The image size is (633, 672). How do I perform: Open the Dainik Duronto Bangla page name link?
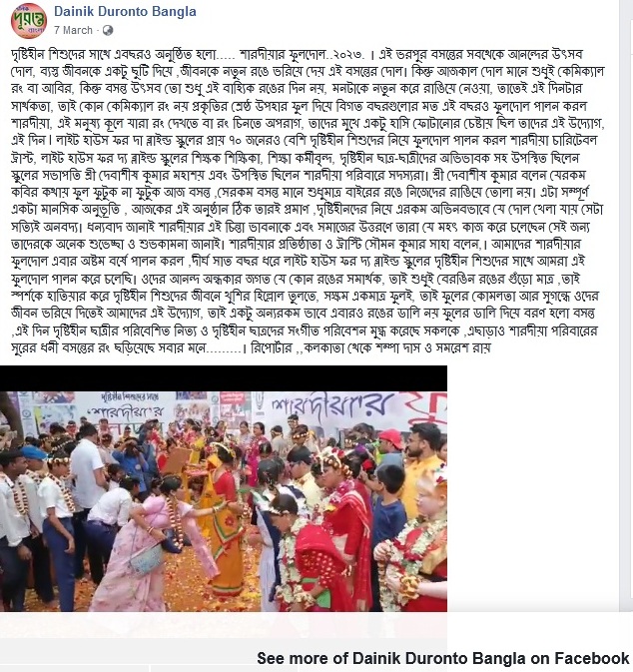click(x=125, y=11)
